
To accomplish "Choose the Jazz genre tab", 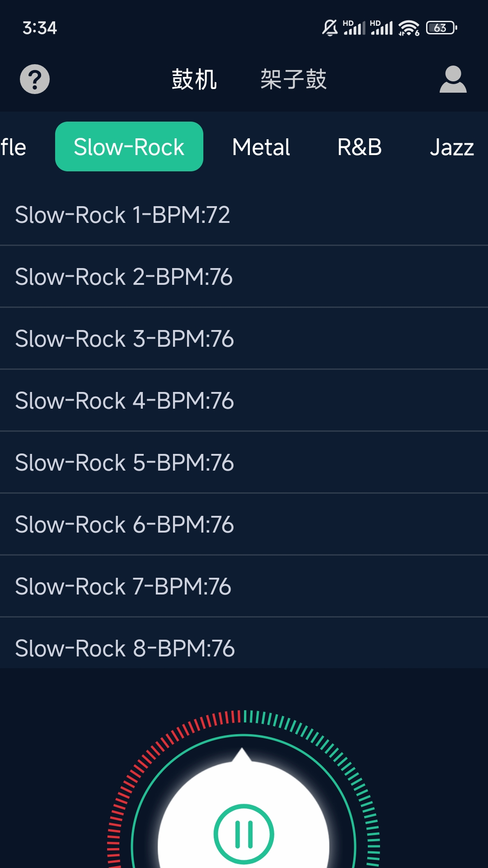I will [451, 147].
